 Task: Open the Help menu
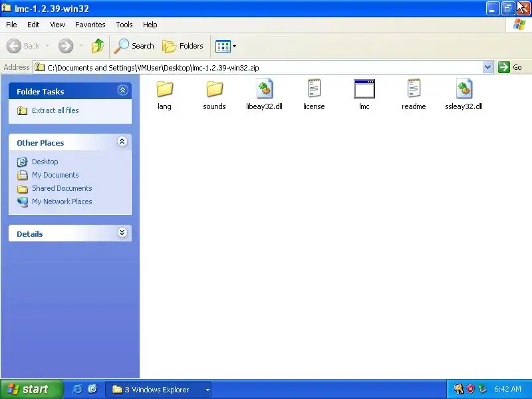pyautogui.click(x=150, y=25)
